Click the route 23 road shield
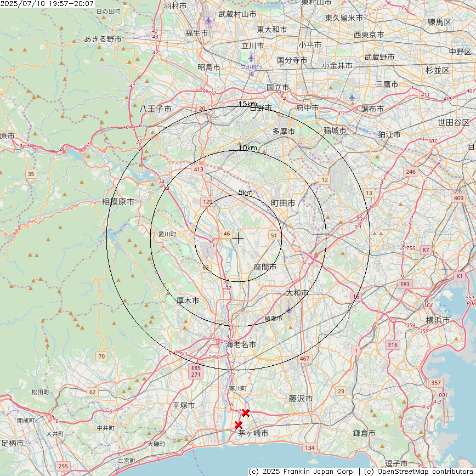This screenshot has height=476, width=476. tap(341, 391)
